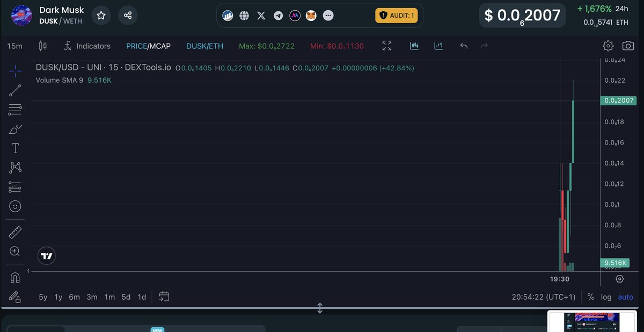Take a chart snapshot with camera icon
Image resolution: width=644 pixels, height=332 pixels.
tap(628, 46)
